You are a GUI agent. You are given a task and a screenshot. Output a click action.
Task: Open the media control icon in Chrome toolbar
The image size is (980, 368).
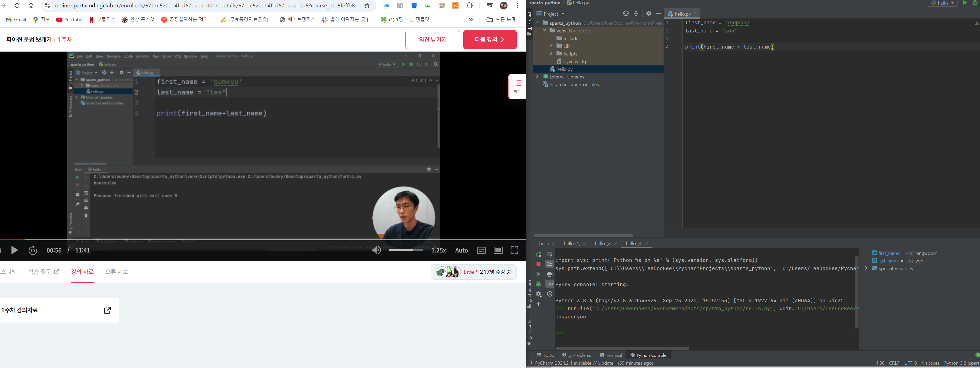[490, 6]
